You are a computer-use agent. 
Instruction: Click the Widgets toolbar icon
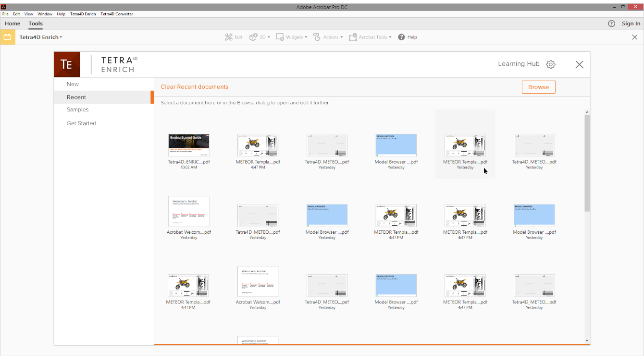280,37
